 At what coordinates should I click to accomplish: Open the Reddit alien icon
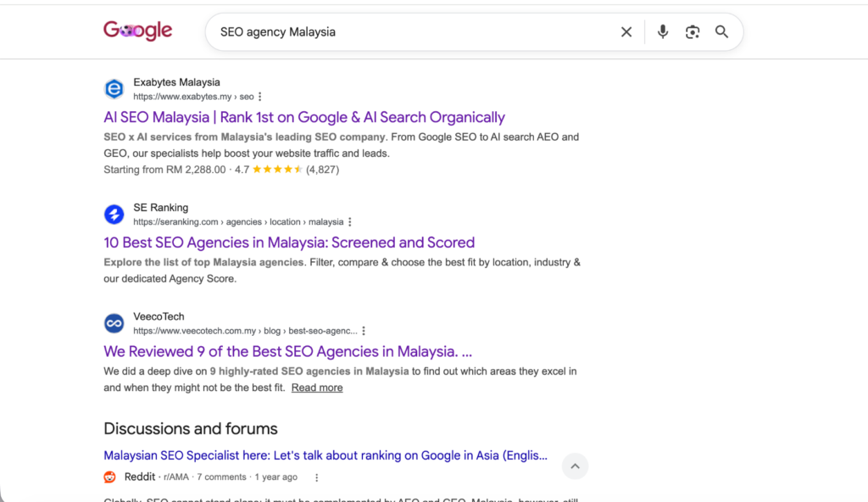tap(109, 477)
